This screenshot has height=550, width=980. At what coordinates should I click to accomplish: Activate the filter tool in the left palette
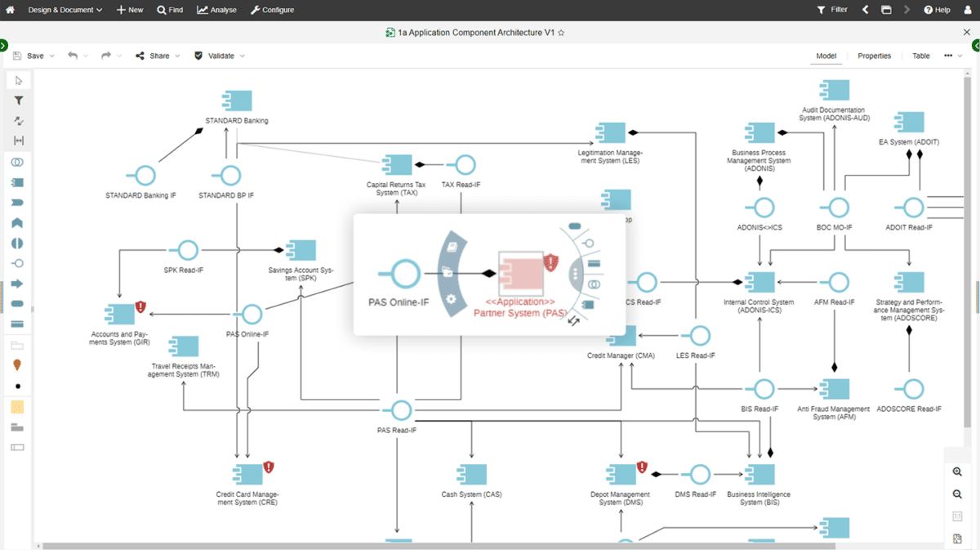point(17,100)
